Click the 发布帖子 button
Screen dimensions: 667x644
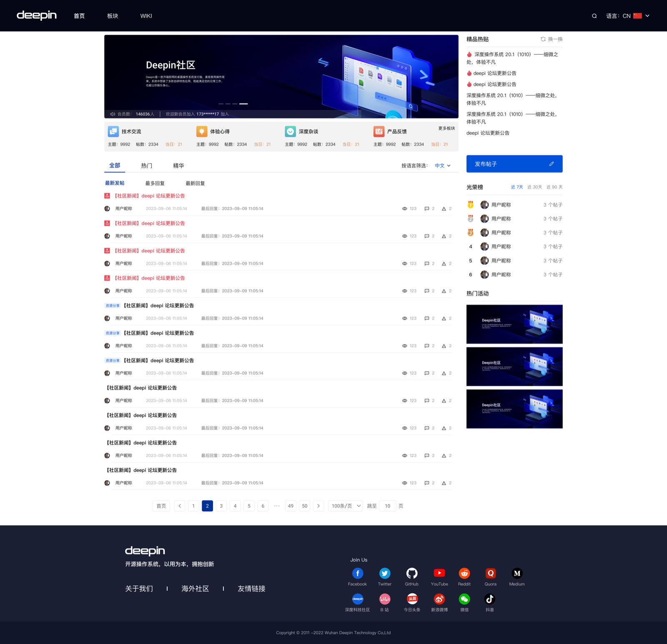click(514, 164)
